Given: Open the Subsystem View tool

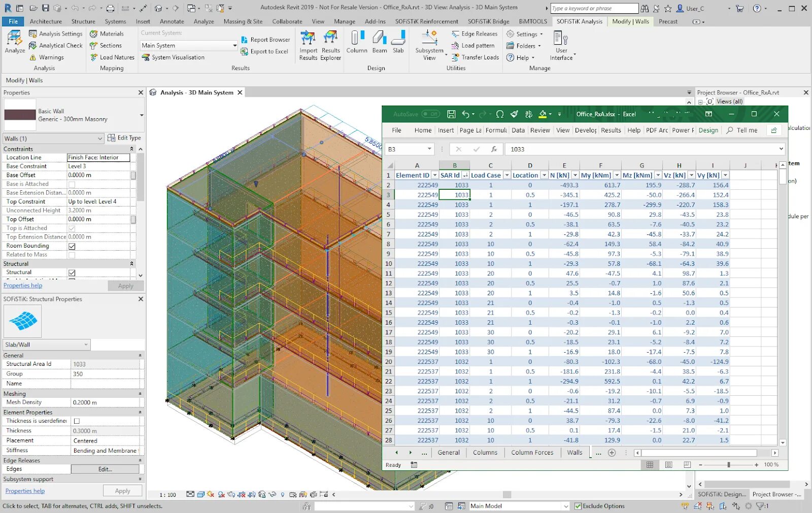Looking at the screenshot, I should tap(429, 45).
